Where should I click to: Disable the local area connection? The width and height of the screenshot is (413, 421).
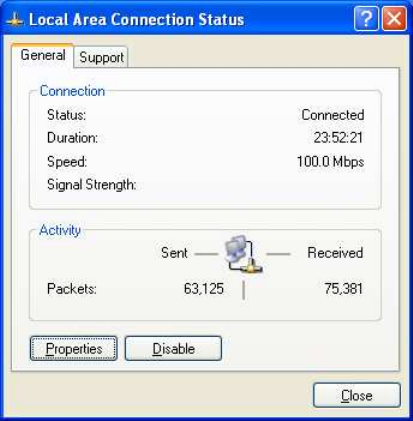(173, 349)
